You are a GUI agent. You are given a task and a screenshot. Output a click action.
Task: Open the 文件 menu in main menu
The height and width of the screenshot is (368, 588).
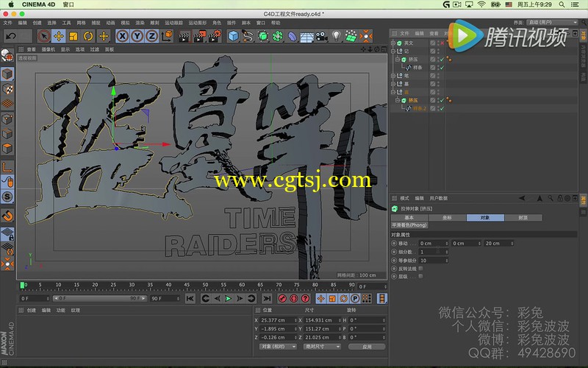point(7,23)
